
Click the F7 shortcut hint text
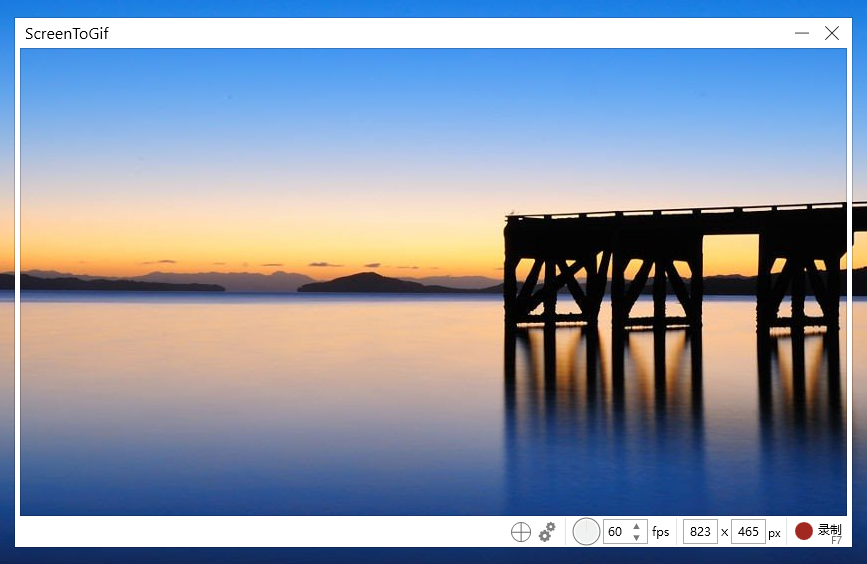pyautogui.click(x=836, y=540)
